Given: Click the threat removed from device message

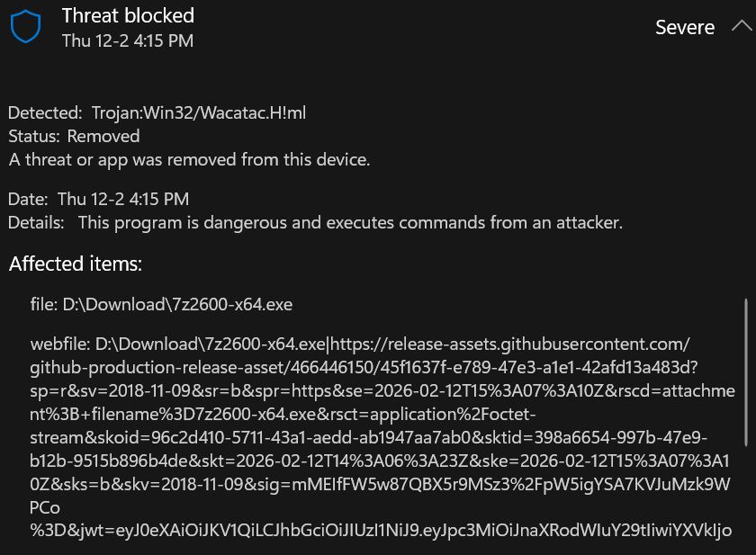Looking at the screenshot, I should pyautogui.click(x=189, y=159).
